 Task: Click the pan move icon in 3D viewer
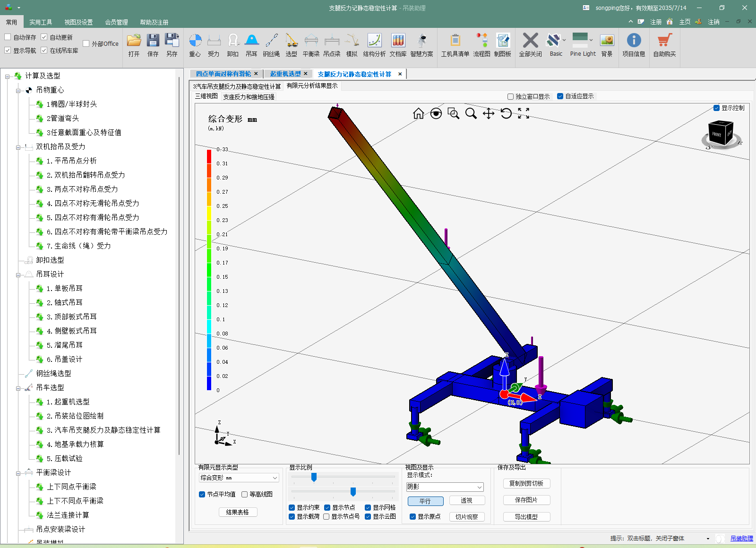click(489, 113)
